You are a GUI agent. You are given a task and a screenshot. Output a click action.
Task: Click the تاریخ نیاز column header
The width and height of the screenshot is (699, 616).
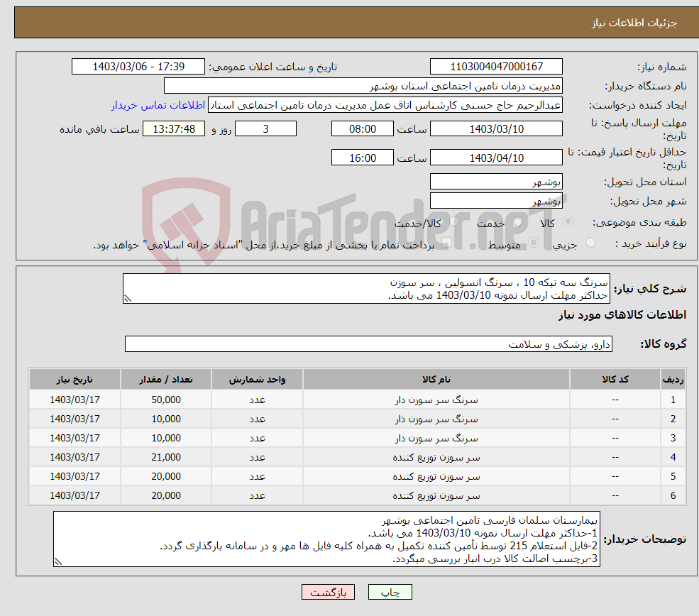coord(75,379)
